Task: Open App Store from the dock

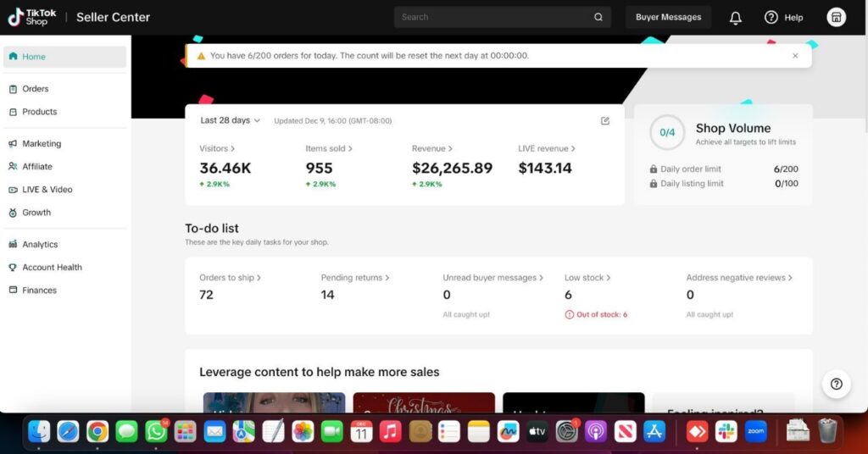Action: [654, 431]
